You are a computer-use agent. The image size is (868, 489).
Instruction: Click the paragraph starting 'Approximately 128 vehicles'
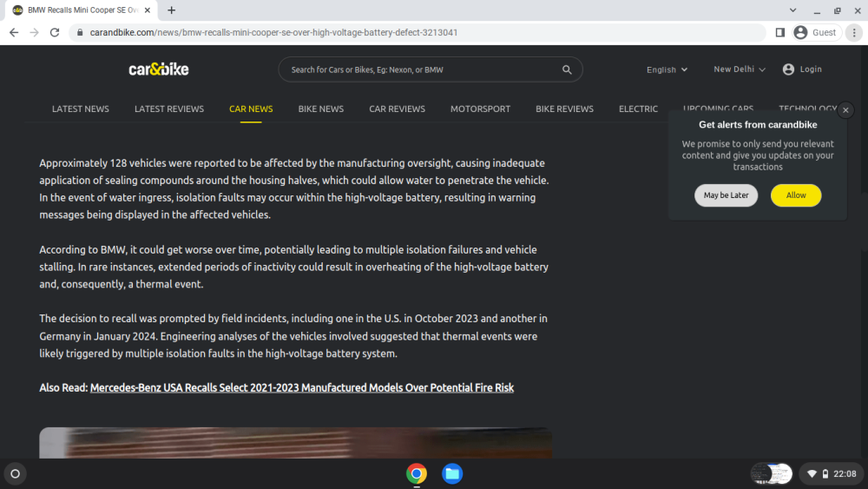click(x=294, y=188)
